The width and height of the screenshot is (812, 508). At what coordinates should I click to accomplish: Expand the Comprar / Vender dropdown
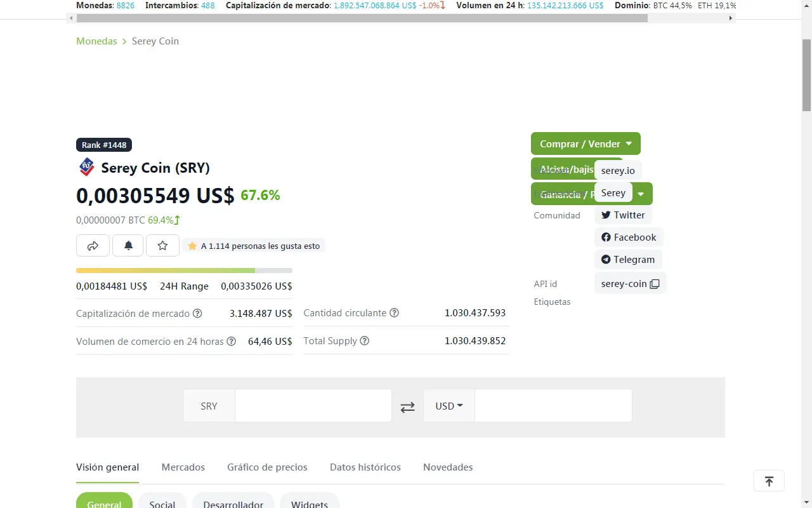tap(586, 144)
